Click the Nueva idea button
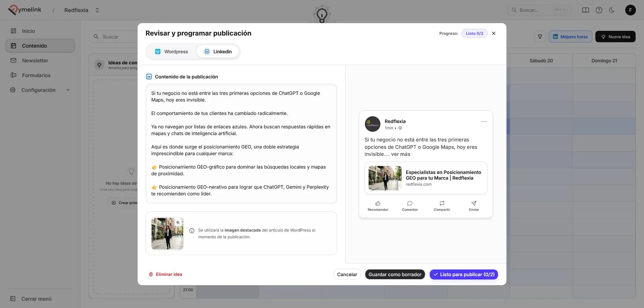The width and height of the screenshot is (644, 308). click(x=615, y=37)
